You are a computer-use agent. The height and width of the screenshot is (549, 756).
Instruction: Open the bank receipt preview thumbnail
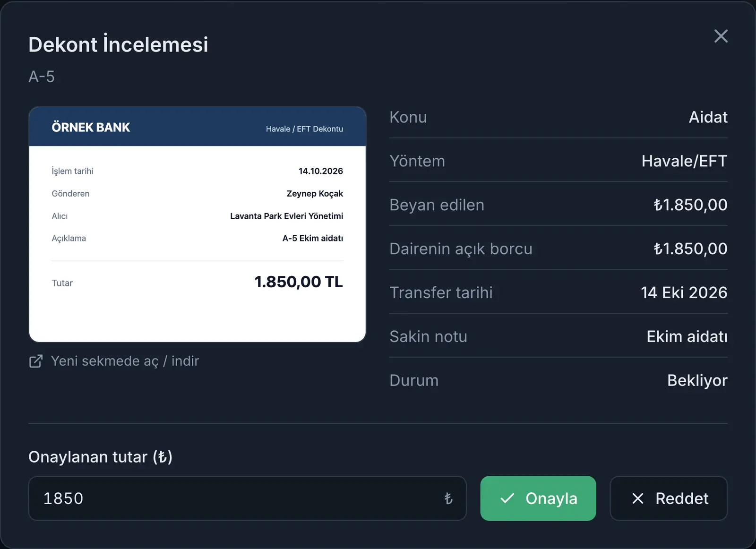198,224
